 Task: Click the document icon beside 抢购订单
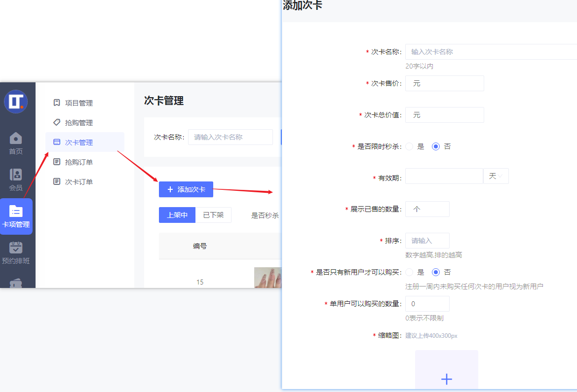(57, 162)
